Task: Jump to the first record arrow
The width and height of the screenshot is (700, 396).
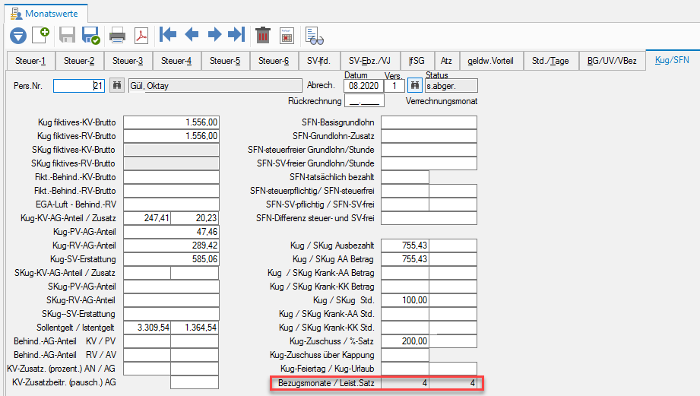Action: (x=168, y=34)
